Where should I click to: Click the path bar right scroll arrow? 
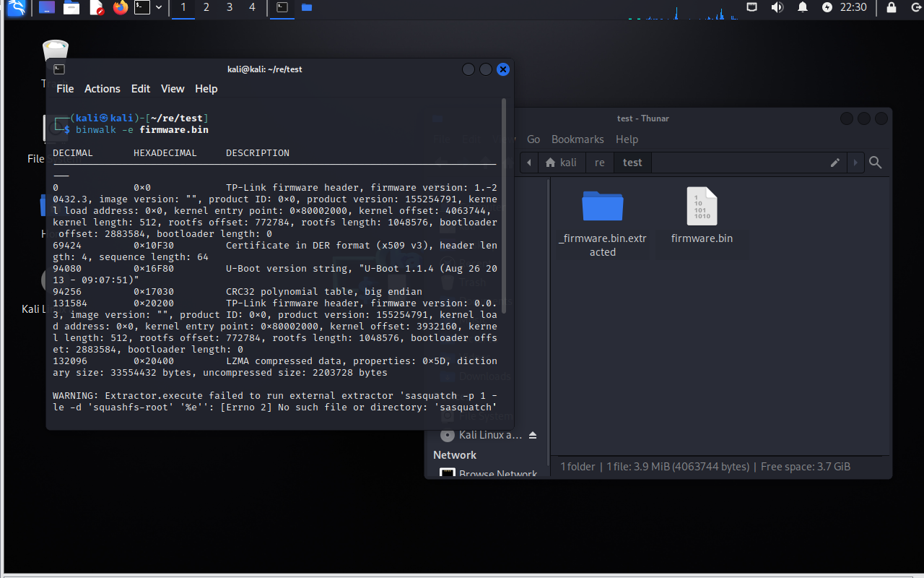(855, 163)
